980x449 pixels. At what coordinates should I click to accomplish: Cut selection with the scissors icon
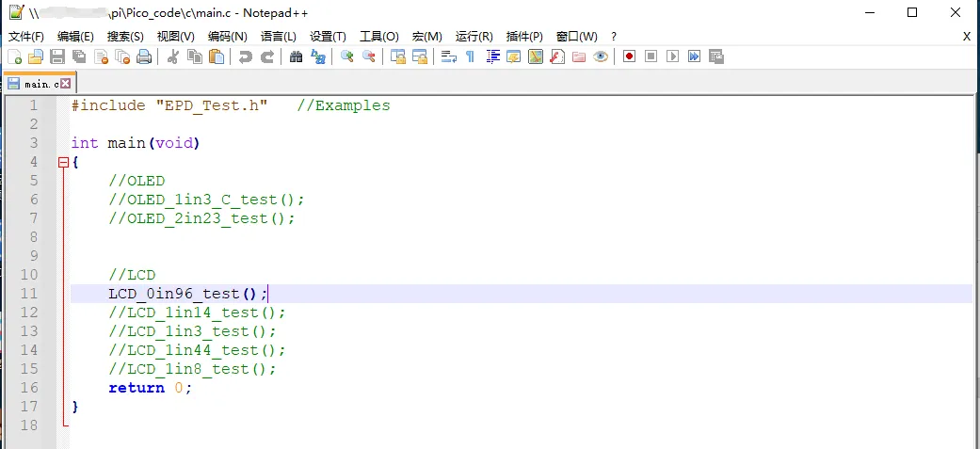(x=173, y=56)
